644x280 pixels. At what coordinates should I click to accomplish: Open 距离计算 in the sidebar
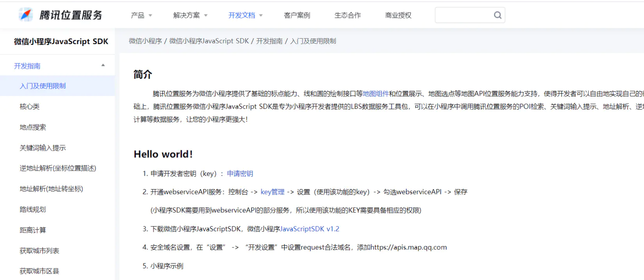33,230
